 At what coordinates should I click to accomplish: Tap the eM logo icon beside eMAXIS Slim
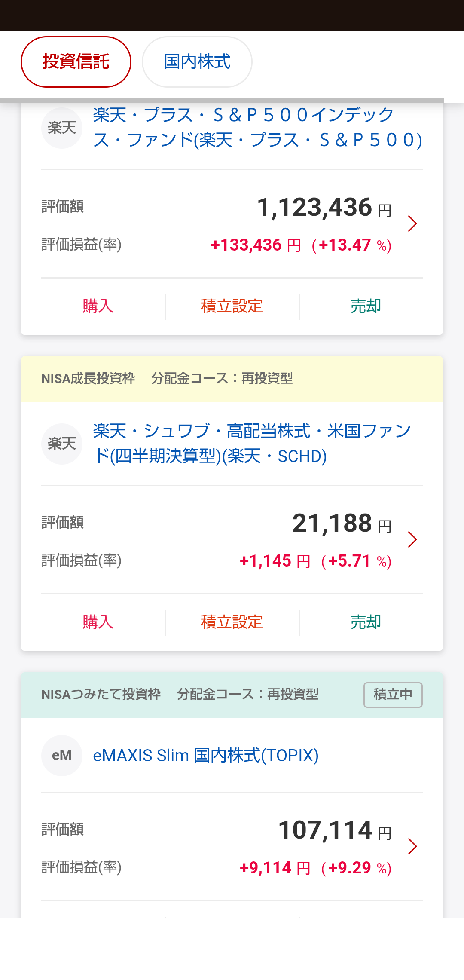62,755
